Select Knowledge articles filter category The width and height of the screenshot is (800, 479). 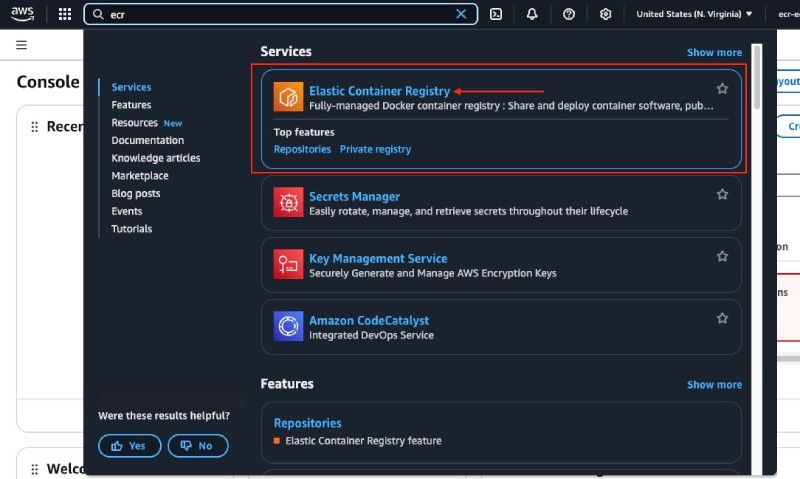tap(156, 158)
